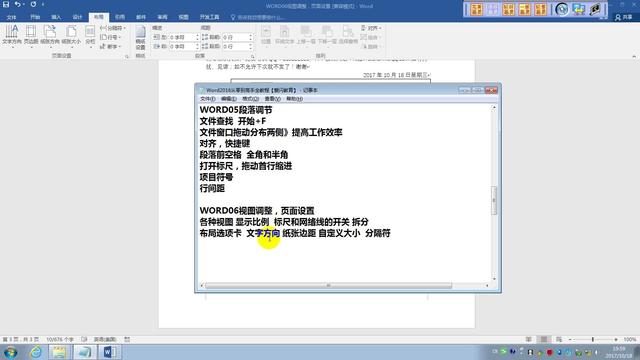Viewport: 640px width, 360px height.
Task: Click the 共享 Share button
Action: 624,17
